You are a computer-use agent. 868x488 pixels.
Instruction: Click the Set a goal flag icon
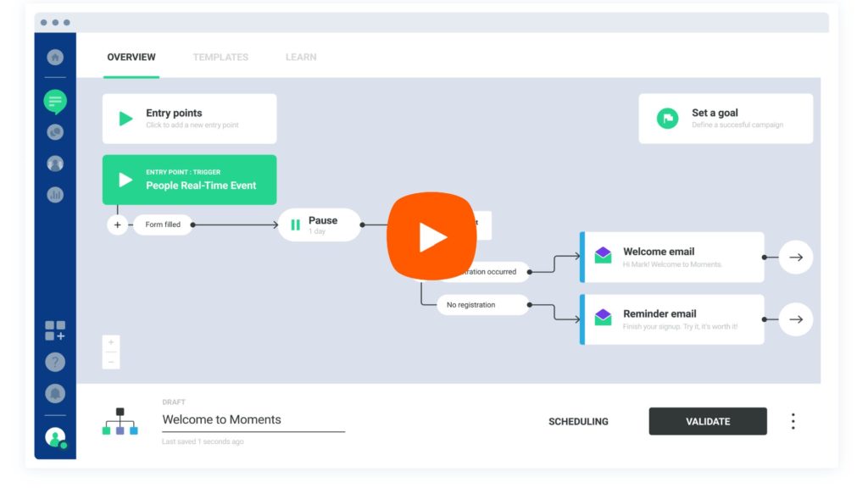[x=668, y=119]
